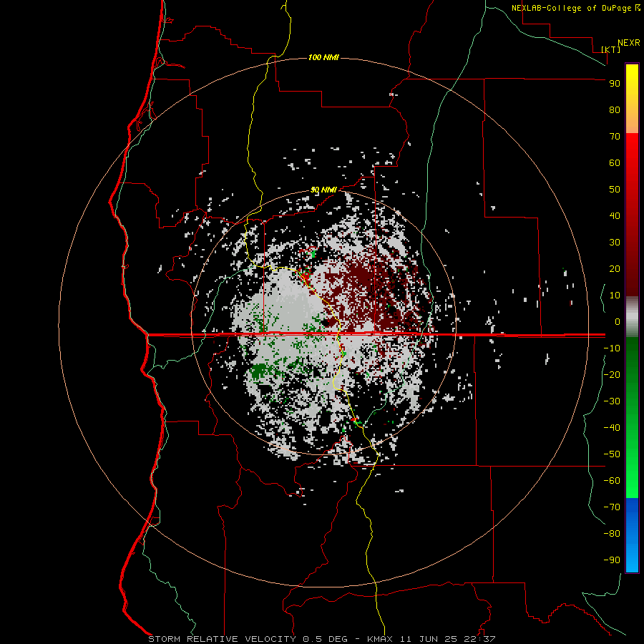Click the -20 scale value

tap(612, 374)
